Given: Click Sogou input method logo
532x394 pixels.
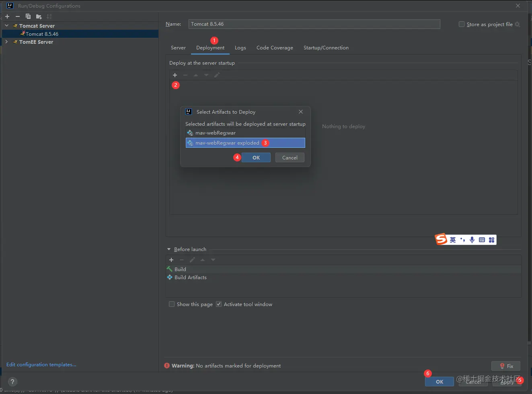Looking at the screenshot, I should click(x=441, y=239).
